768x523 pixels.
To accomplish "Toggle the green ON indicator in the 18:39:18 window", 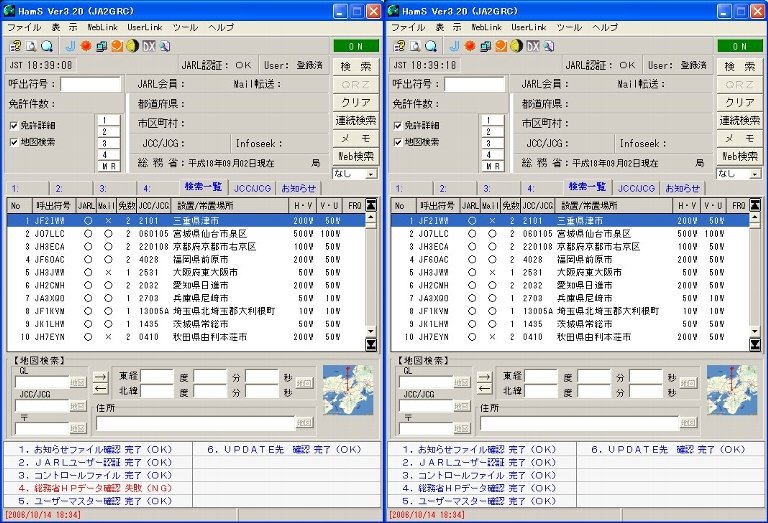I will point(740,46).
